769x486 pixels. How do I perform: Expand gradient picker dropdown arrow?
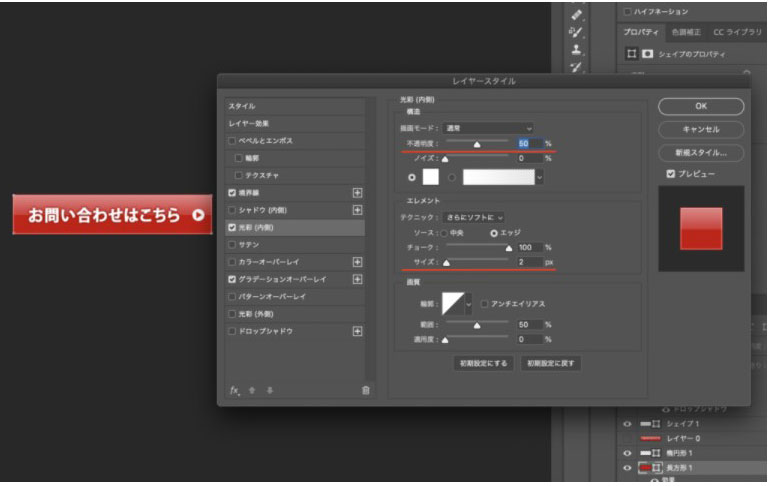[540, 177]
